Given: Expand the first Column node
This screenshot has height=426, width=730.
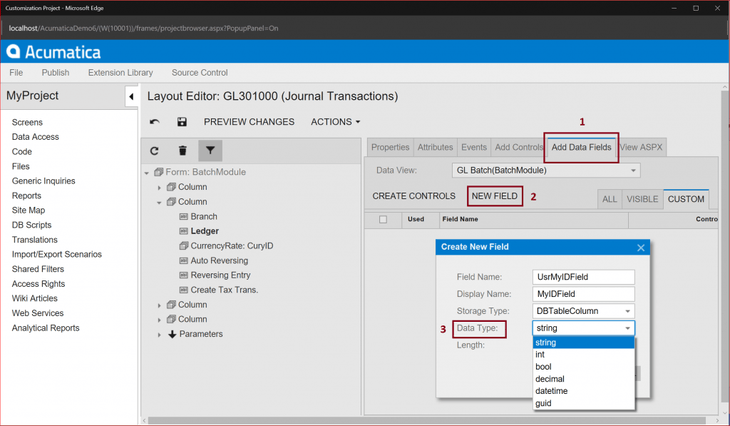Looking at the screenshot, I should click(x=159, y=188).
